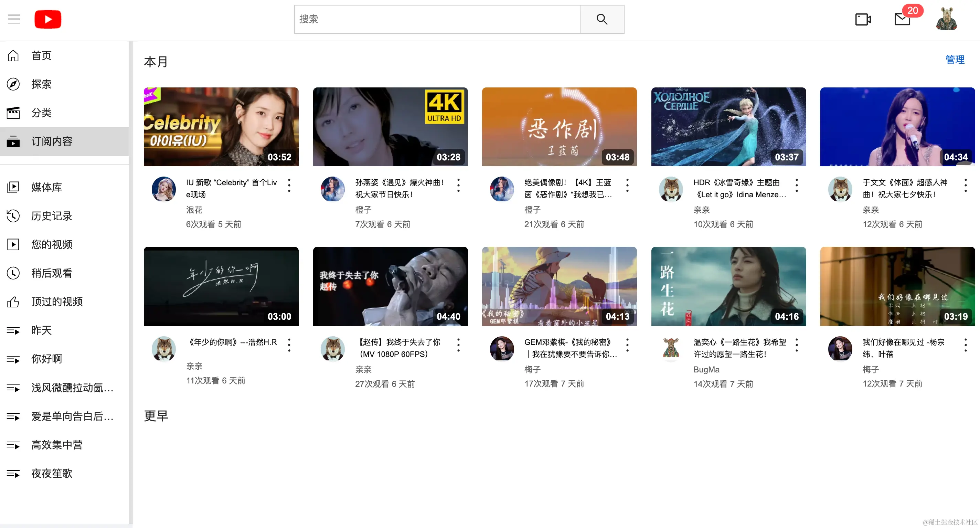Image resolution: width=980 pixels, height=528 pixels.
Task: Click the 管理 link
Action: pyautogui.click(x=955, y=60)
